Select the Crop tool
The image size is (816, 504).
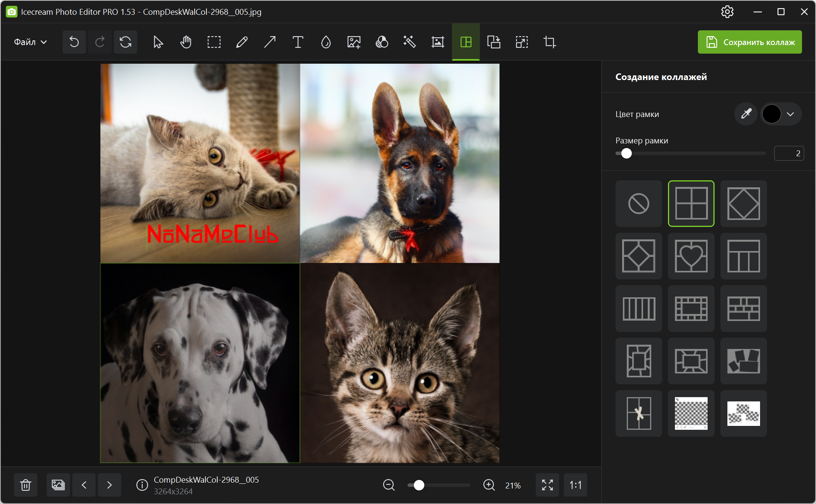[x=549, y=42]
